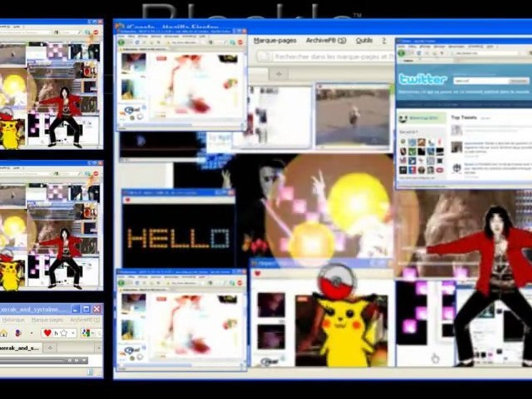Click the twitter logo
532x399 pixels.
pyautogui.click(x=423, y=79)
